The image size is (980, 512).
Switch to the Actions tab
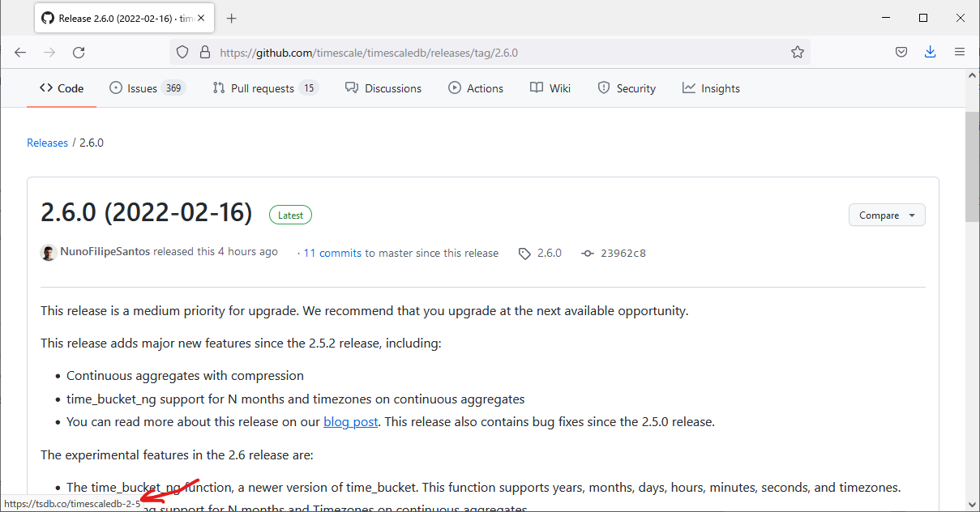[x=476, y=88]
